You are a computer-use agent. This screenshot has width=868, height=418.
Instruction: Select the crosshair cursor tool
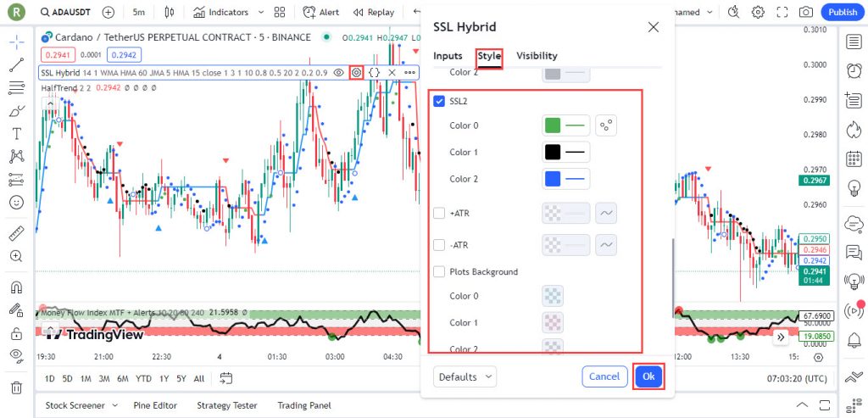pos(17,42)
